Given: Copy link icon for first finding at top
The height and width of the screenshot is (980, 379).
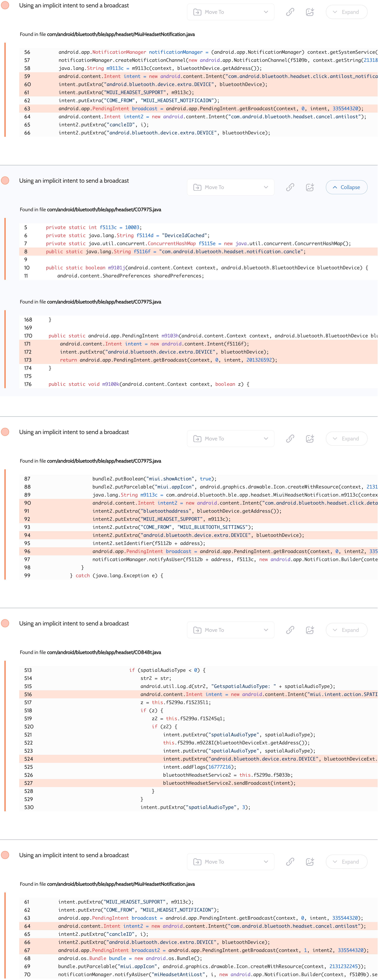Looking at the screenshot, I should 290,12.
